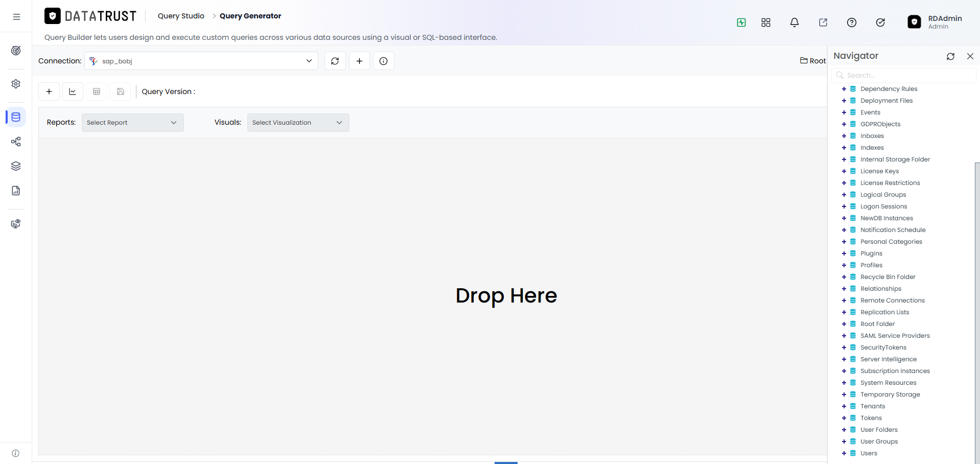Select Profiles in Navigator
980x464 pixels.
tap(872, 265)
